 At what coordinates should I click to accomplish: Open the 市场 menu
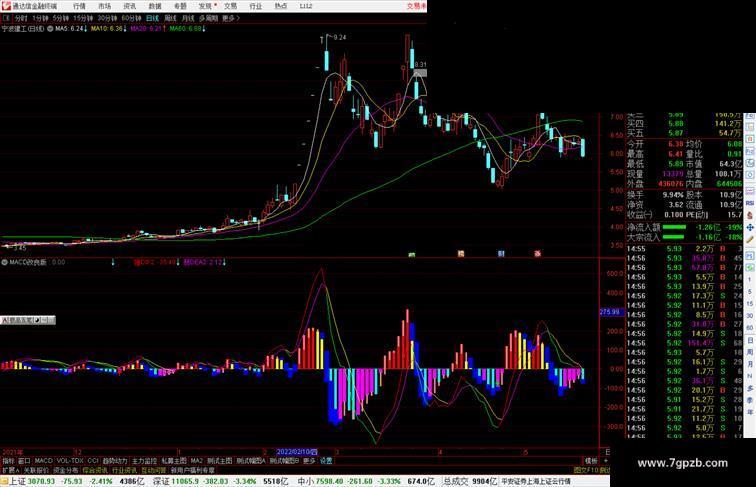tap(104, 6)
